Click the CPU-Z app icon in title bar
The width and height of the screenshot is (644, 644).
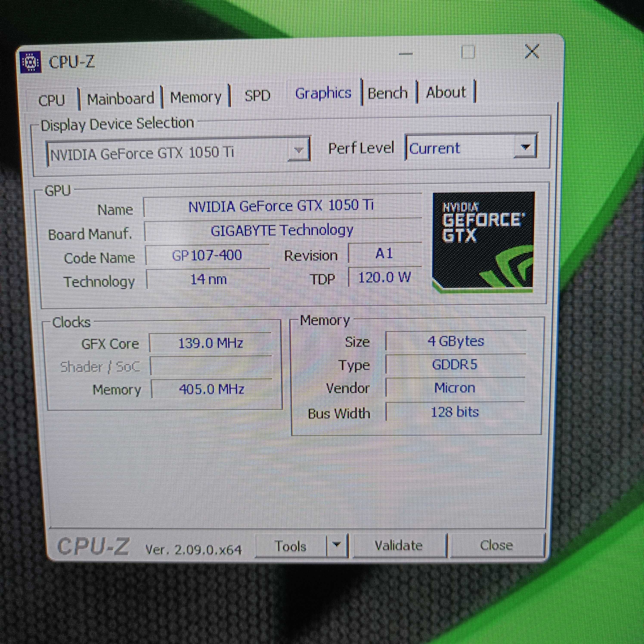pyautogui.click(x=30, y=62)
